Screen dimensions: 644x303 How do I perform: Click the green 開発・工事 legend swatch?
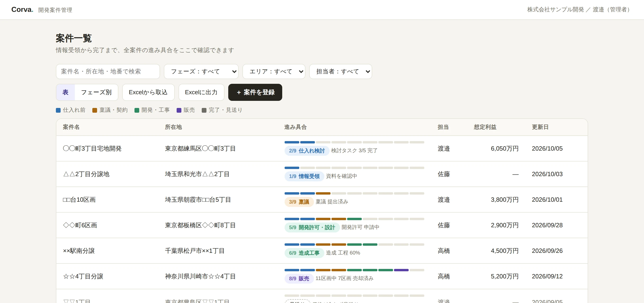pos(137,110)
